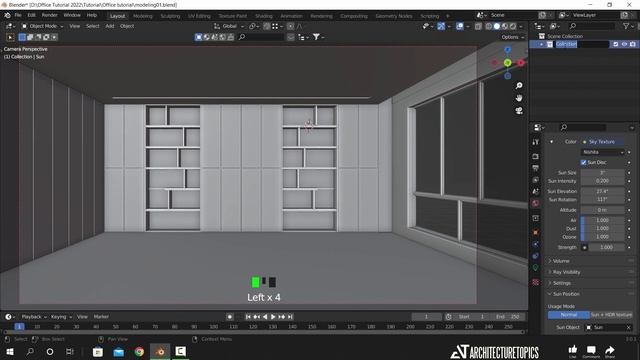Open the Output properties tab icon
The height and width of the screenshot is (360, 640).
point(536,168)
